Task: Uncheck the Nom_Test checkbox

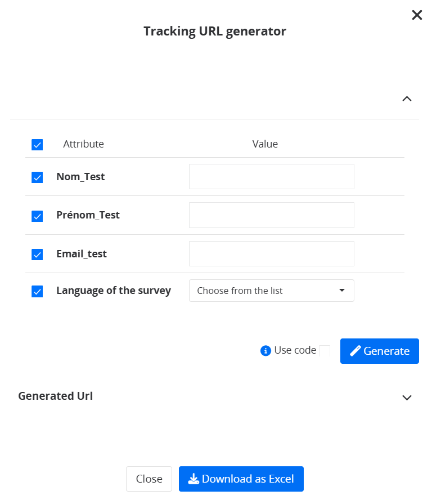Action: (37, 177)
